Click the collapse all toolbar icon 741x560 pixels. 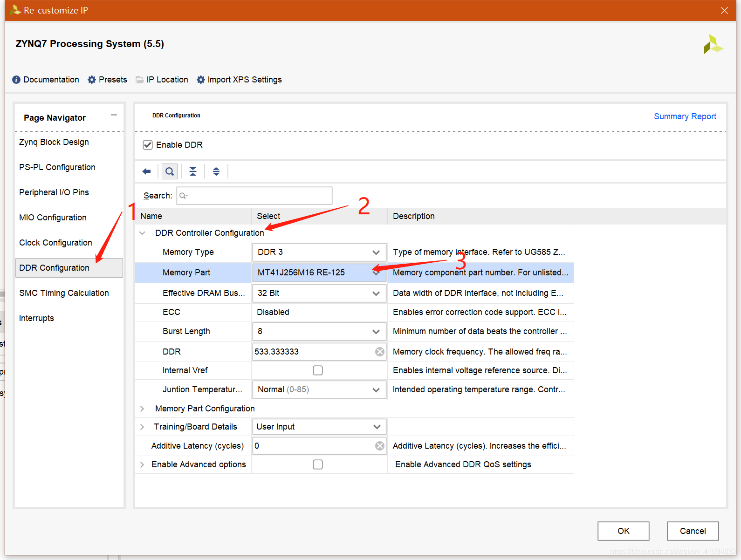click(193, 171)
